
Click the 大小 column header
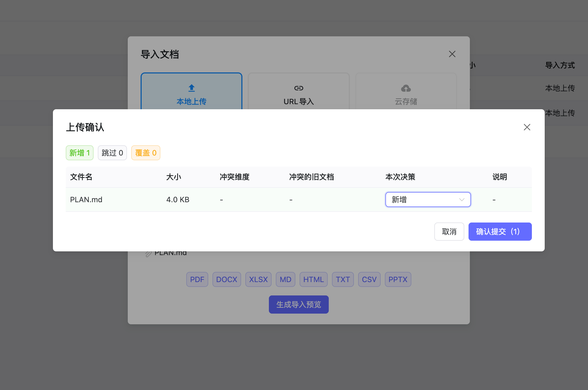tap(173, 177)
